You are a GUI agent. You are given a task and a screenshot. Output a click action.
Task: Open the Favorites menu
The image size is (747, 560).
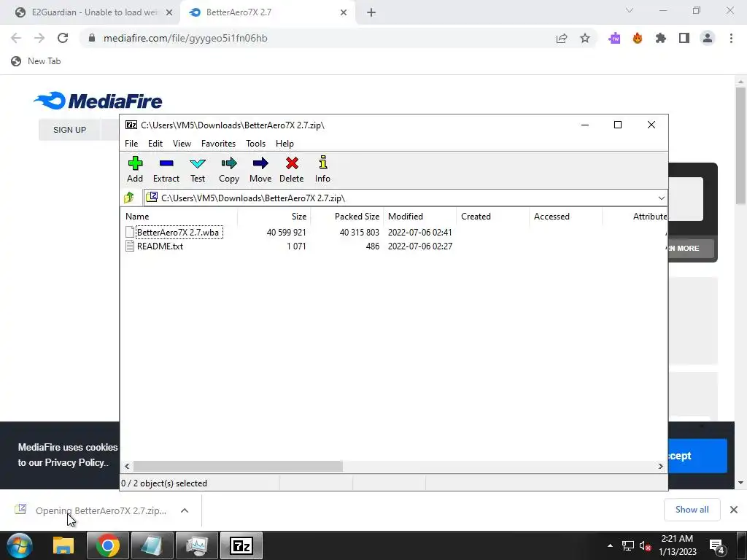coord(218,144)
